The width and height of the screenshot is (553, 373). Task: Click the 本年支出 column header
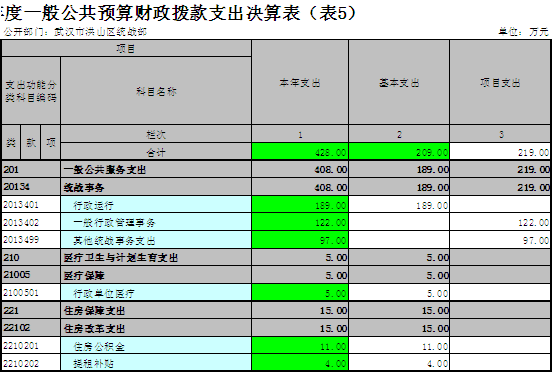point(300,82)
